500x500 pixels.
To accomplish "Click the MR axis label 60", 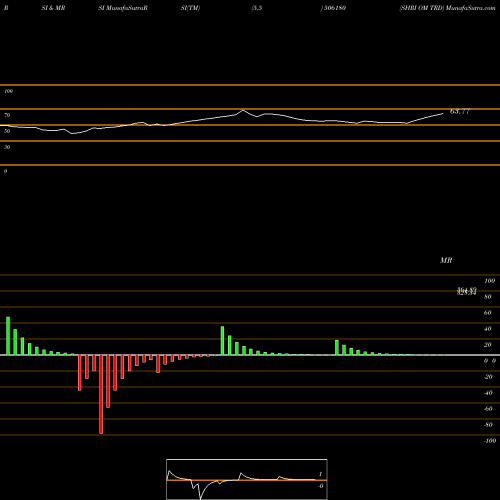I will (488, 313).
